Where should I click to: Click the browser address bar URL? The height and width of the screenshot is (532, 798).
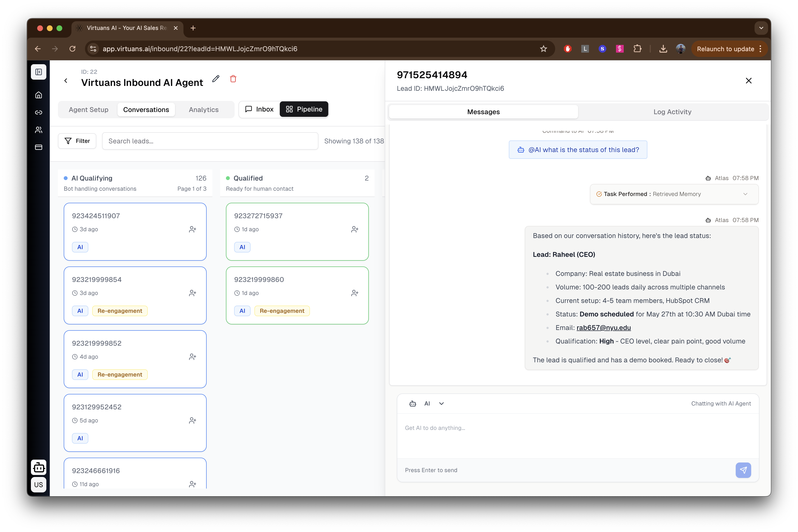click(x=200, y=49)
